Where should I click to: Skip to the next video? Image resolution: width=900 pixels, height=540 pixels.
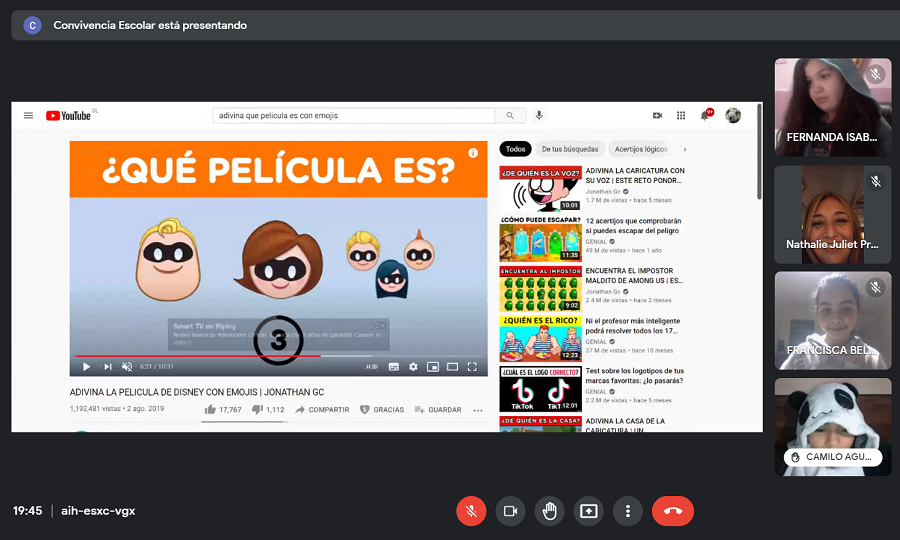pyautogui.click(x=107, y=367)
